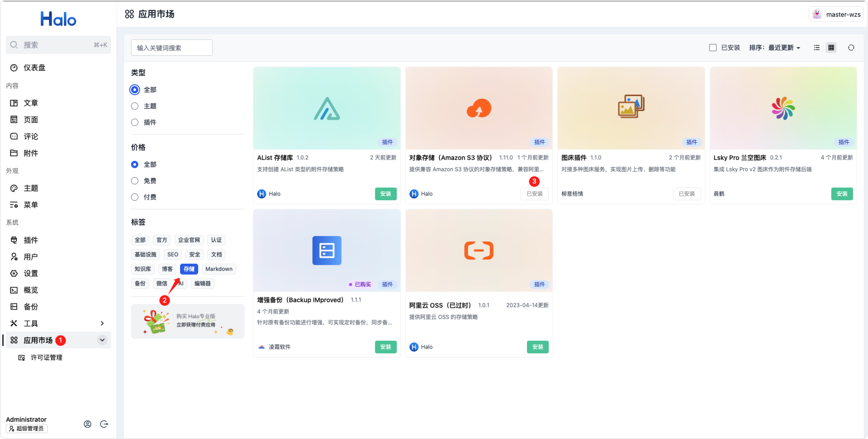This screenshot has width=868, height=439.
Task: Install the AList 存储库 plugin
Action: [386, 194]
